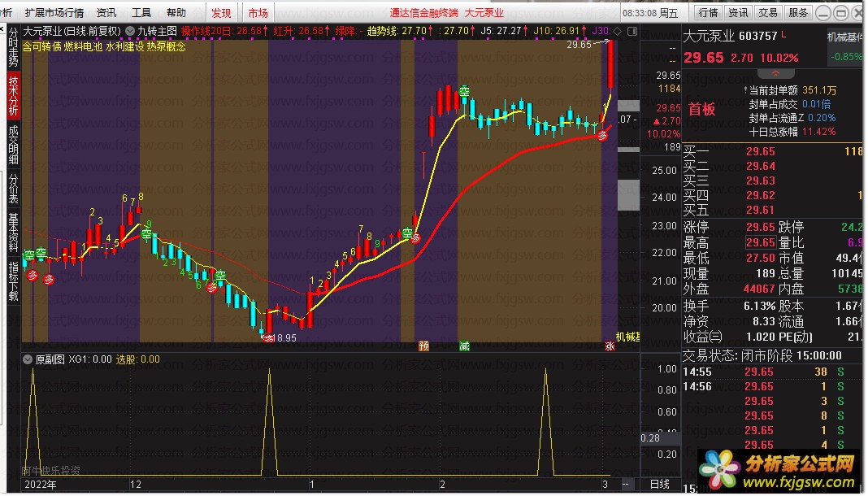This screenshot has width=868, height=496.
Task: Click the 选股: 0.00 sub-chart readout
Action: coord(138,359)
